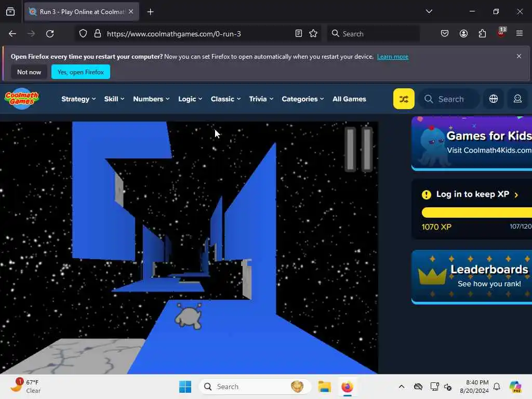Dismiss the Firefox startup notification bar
The image size is (532, 399).
coord(519,56)
